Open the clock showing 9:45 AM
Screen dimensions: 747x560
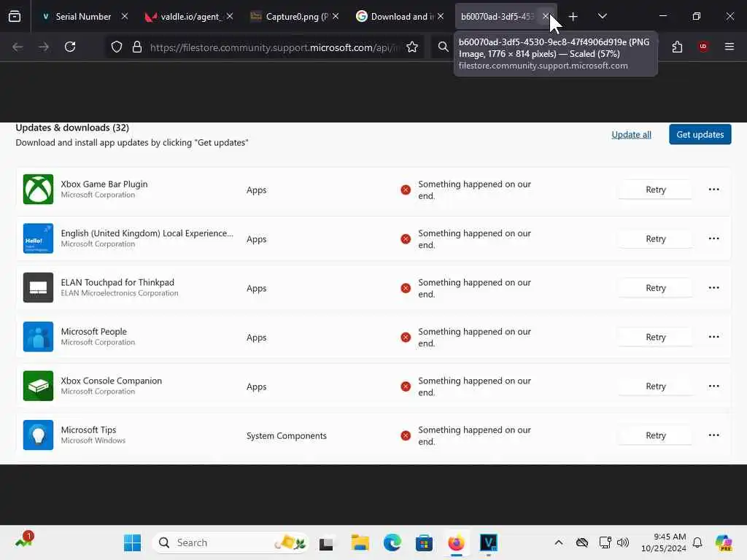(664, 542)
